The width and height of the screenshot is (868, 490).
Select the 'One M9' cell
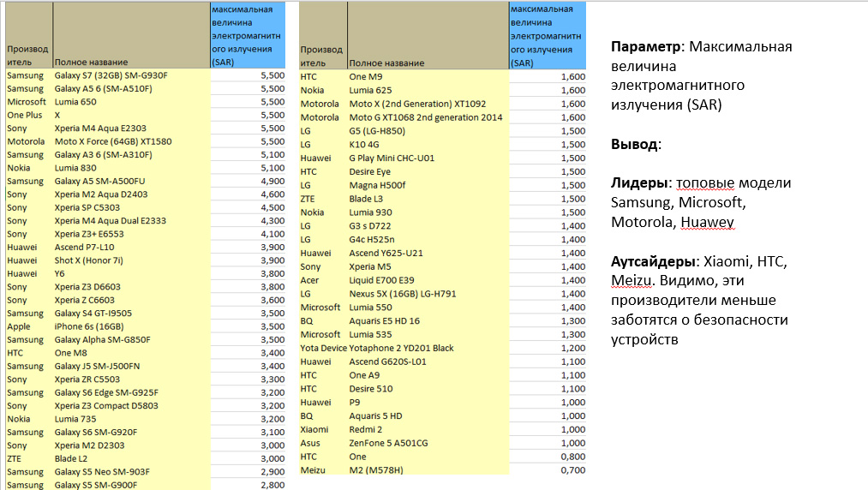428,77
